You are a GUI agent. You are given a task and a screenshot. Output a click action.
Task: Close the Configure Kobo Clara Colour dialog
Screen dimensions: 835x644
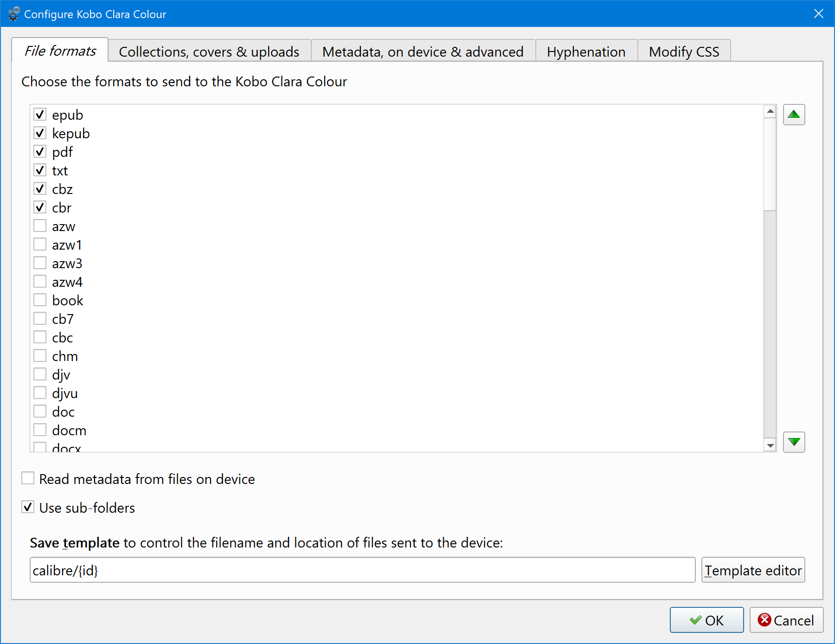point(819,14)
